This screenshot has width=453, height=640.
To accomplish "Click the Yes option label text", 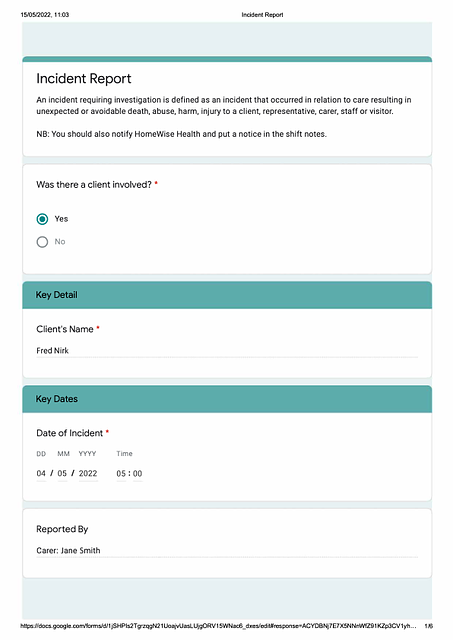I will 61,219.
